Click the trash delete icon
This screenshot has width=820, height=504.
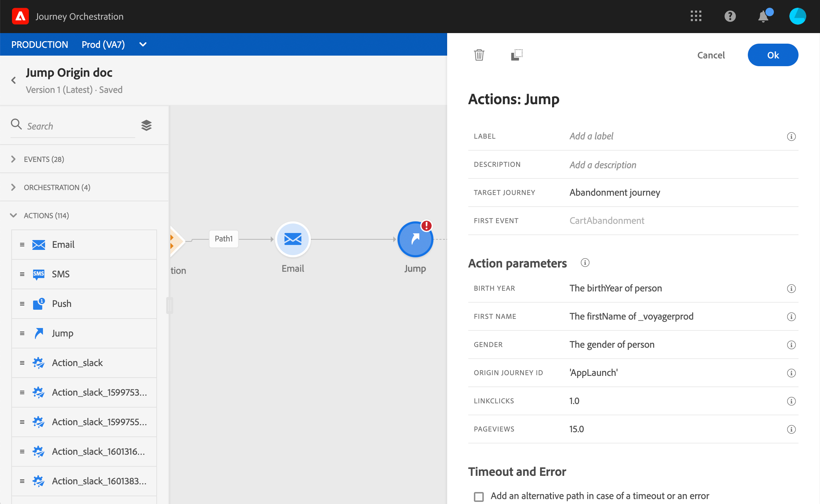479,55
